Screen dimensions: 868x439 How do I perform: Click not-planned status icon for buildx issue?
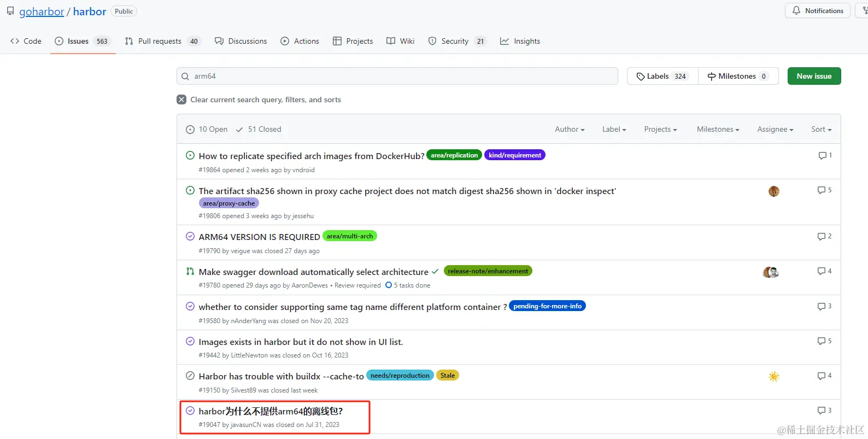(x=190, y=376)
